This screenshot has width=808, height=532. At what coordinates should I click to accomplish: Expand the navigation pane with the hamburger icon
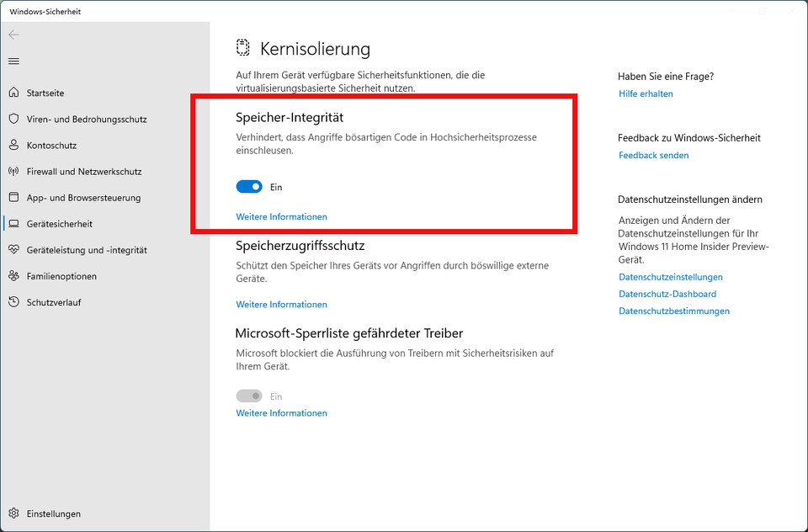(x=13, y=61)
